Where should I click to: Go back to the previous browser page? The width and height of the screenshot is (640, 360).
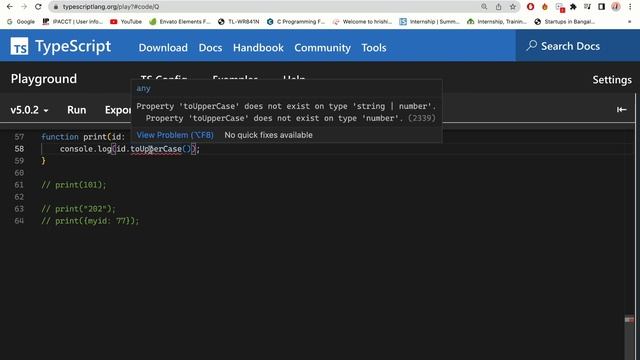pos(9,7)
